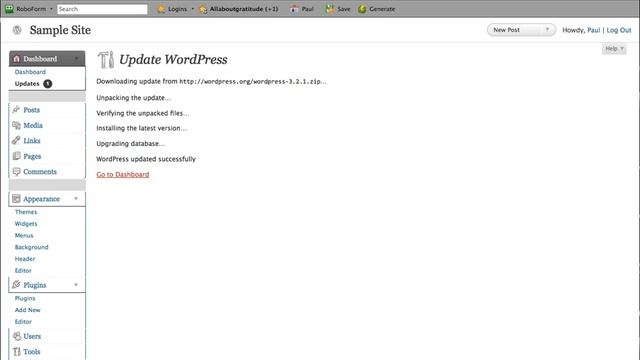This screenshot has height=360, width=640.
Task: Click the Posts pin icon
Action: [16, 109]
